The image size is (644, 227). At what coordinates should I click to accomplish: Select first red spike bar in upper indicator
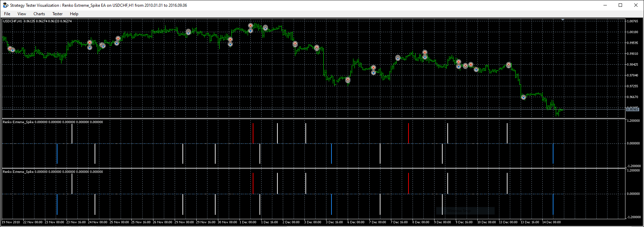pos(253,133)
